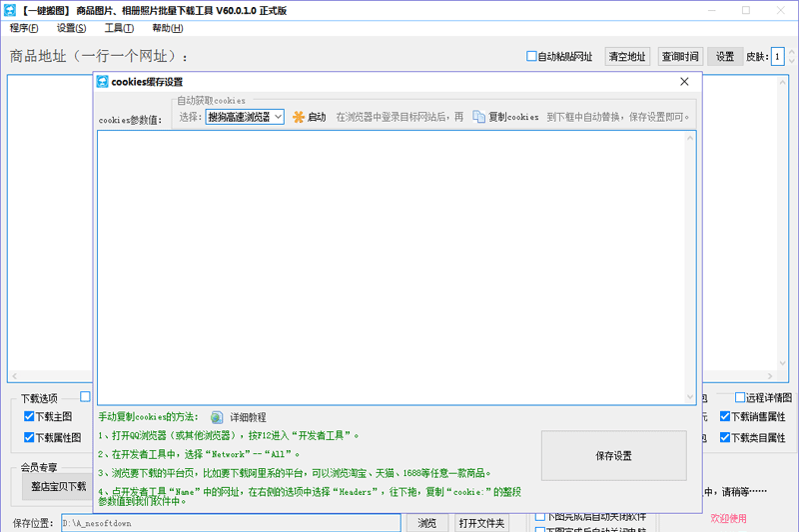Image resolution: width=799 pixels, height=532 pixels.
Task: Click the 保存设置 button
Action: click(613, 456)
